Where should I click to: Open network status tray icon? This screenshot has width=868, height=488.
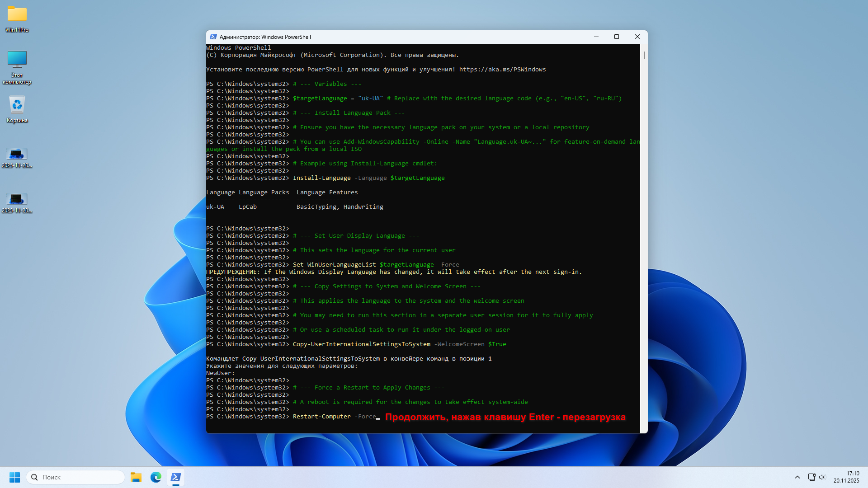coord(811,477)
